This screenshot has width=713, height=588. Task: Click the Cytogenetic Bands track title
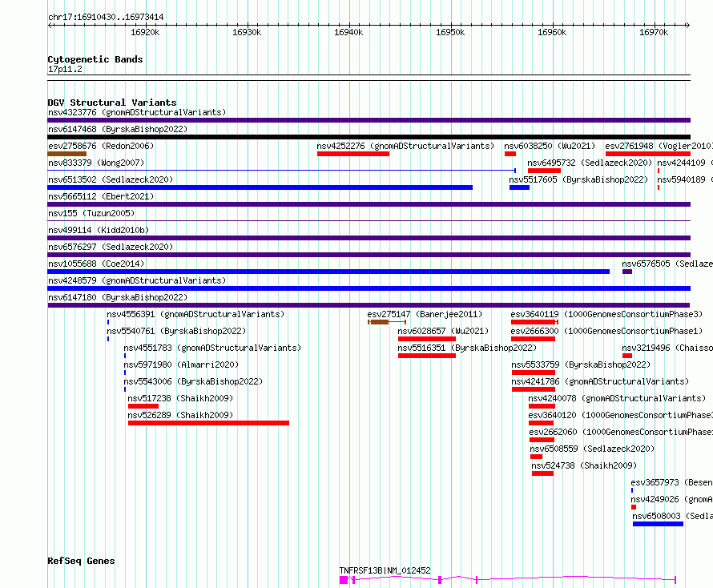95,59
